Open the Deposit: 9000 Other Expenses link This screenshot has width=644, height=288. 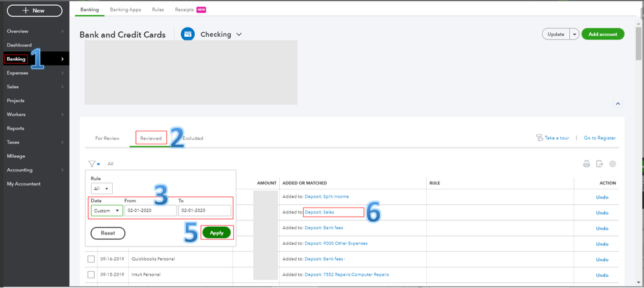336,244
